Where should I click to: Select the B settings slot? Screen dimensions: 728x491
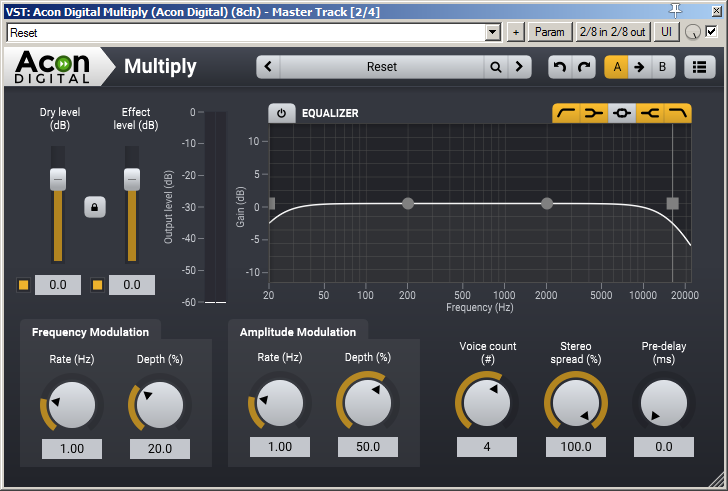663,67
